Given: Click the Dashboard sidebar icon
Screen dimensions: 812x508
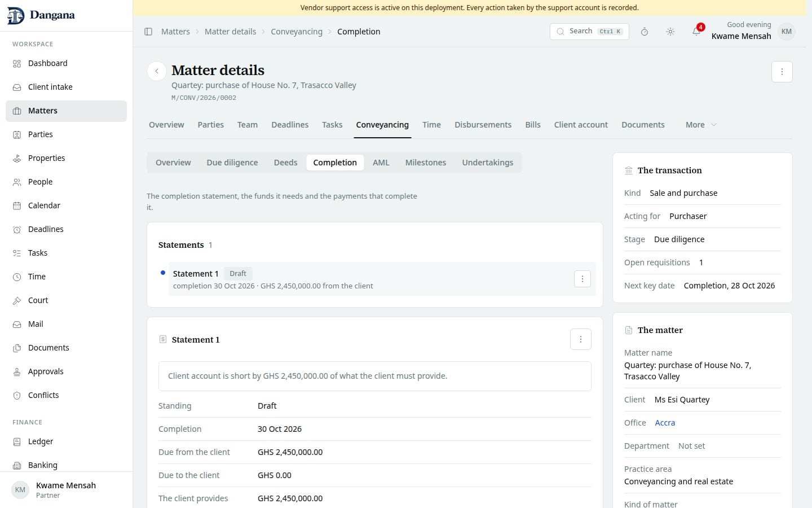Looking at the screenshot, I should click(x=17, y=63).
